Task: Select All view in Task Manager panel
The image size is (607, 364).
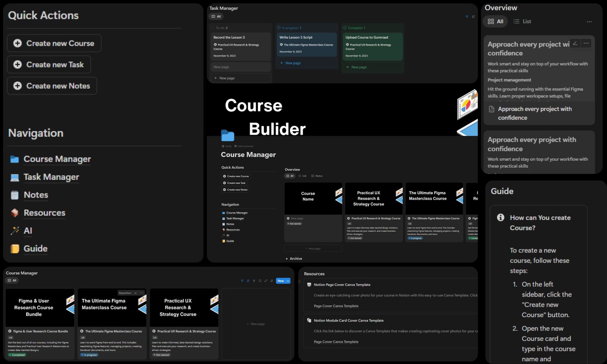Action: tap(216, 16)
